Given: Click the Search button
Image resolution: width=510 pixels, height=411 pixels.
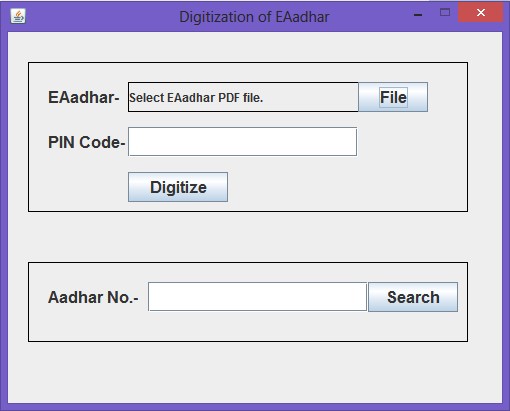Looking at the screenshot, I should (x=413, y=297).
